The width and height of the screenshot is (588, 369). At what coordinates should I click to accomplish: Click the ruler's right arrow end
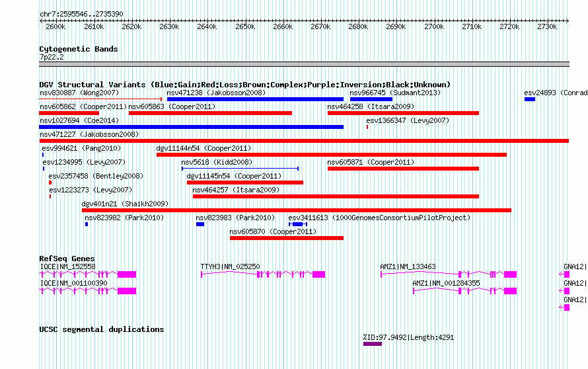(x=567, y=21)
